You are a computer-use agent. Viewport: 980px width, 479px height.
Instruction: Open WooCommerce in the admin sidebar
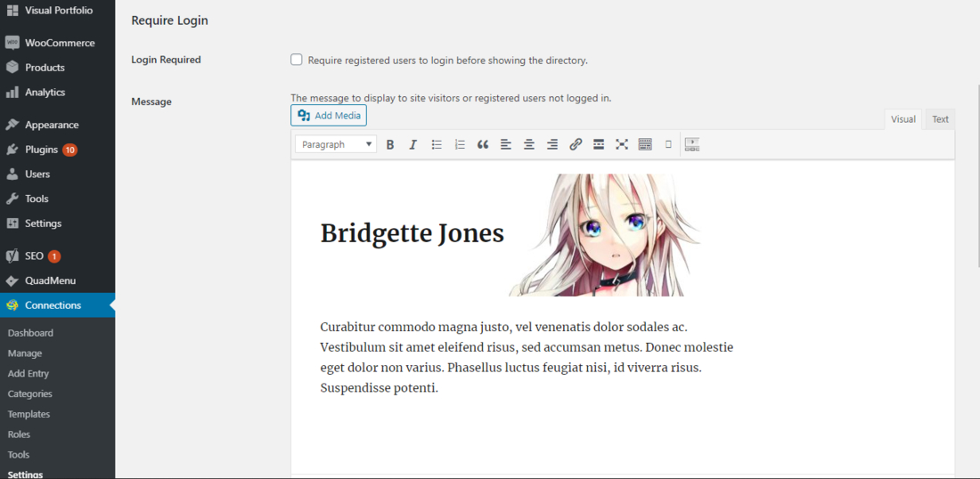tap(59, 43)
